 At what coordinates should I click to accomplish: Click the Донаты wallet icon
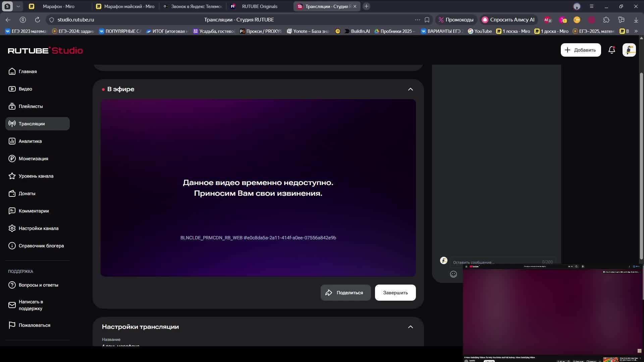[12, 193]
